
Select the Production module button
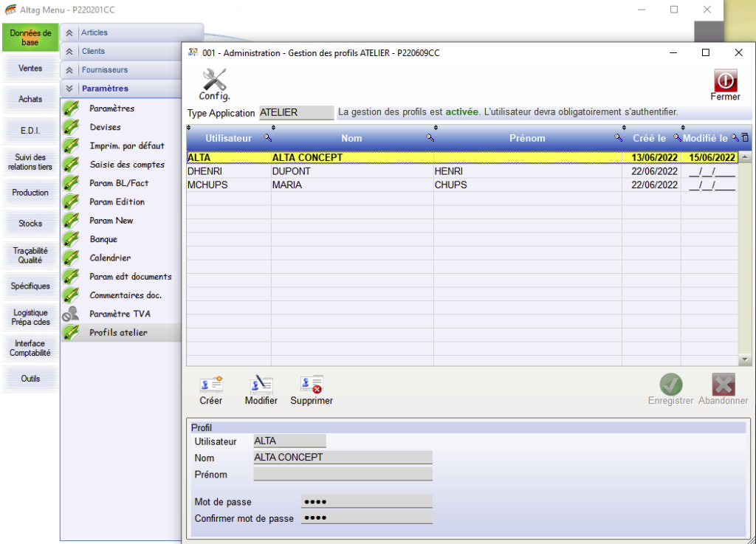pos(30,193)
